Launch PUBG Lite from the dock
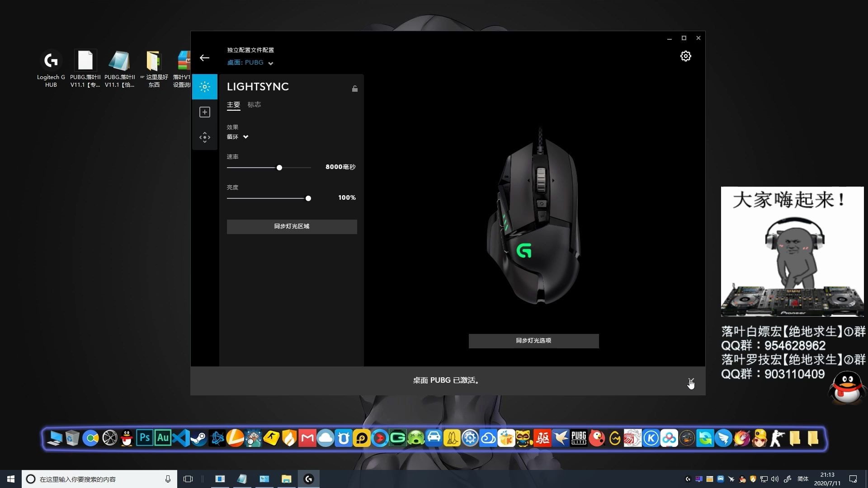 tap(578, 438)
